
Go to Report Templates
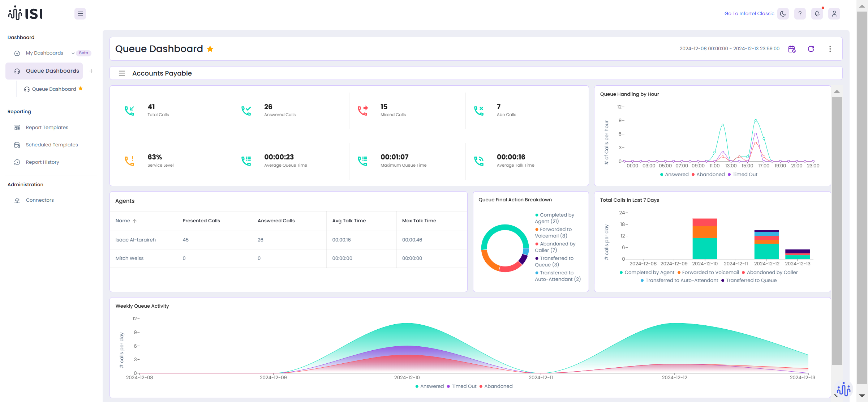click(47, 127)
